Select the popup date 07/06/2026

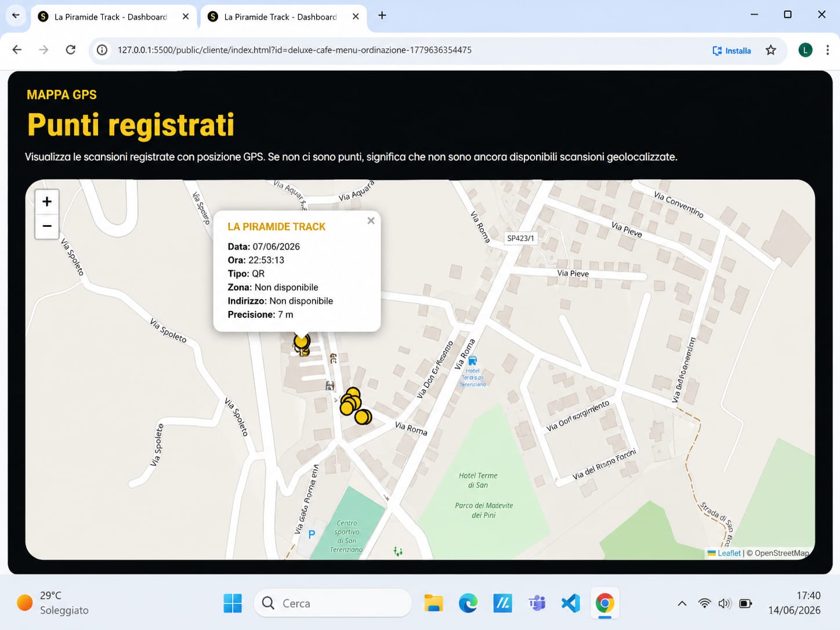276,247
